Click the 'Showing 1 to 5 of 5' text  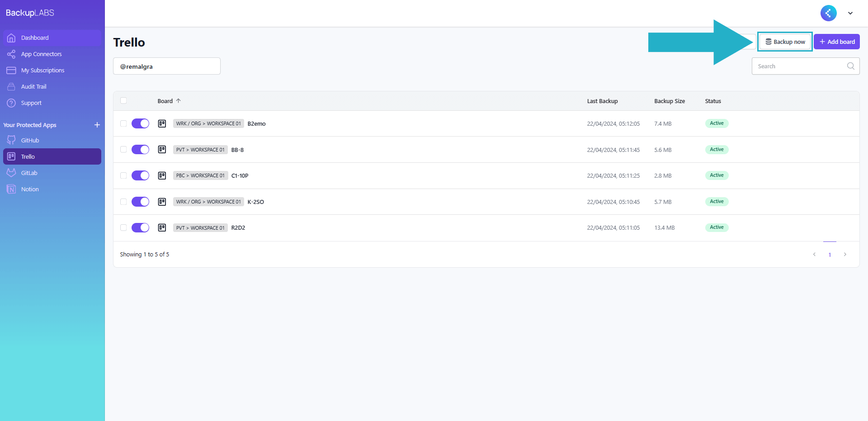(x=145, y=255)
